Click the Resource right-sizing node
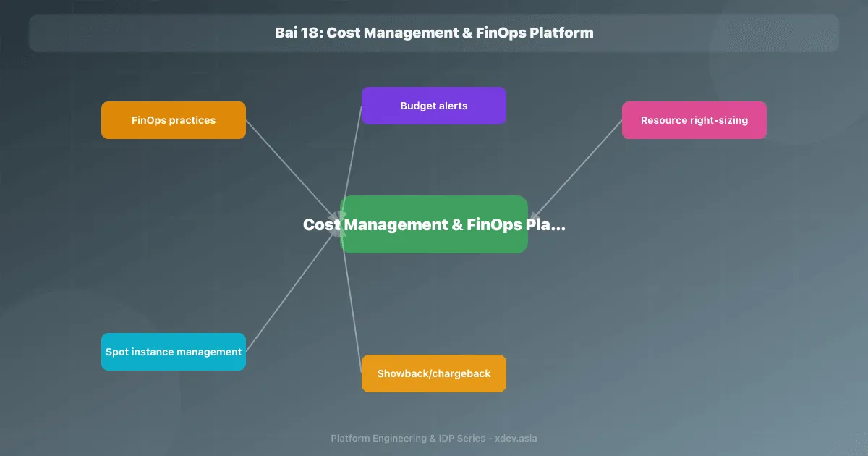868x456 pixels. (x=694, y=120)
